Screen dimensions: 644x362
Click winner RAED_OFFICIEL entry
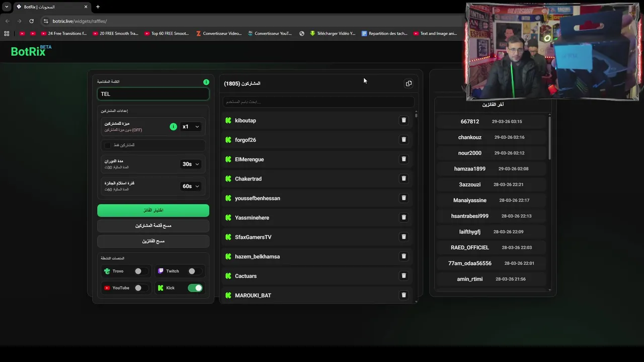click(491, 247)
